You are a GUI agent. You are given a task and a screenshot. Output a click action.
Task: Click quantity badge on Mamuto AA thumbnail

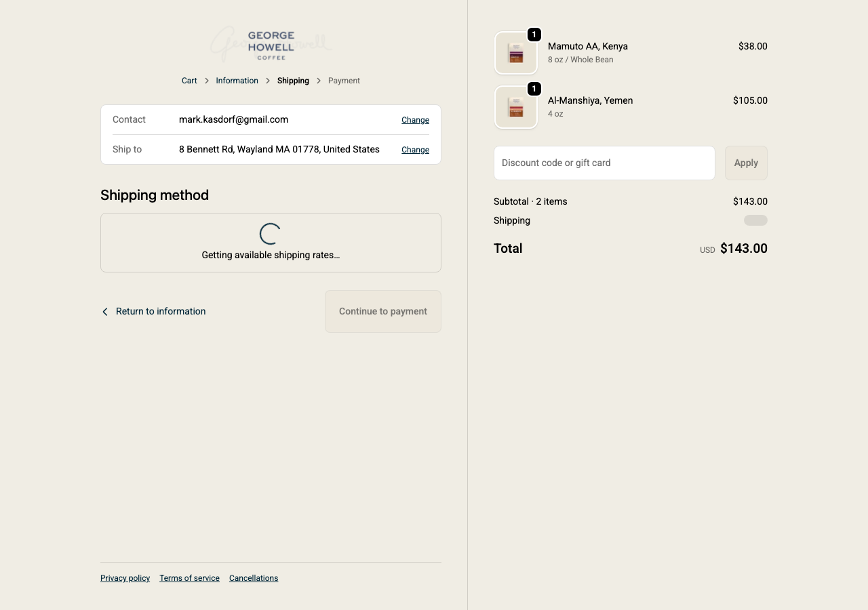(534, 35)
